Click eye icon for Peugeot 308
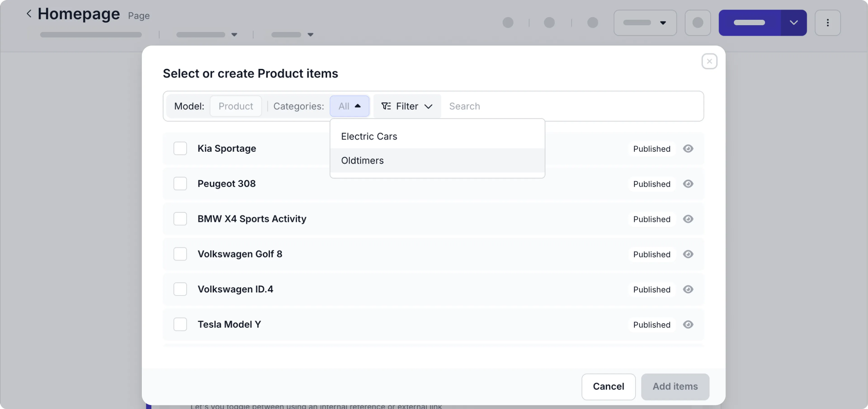Screen dimensions: 868x409 tap(688, 184)
